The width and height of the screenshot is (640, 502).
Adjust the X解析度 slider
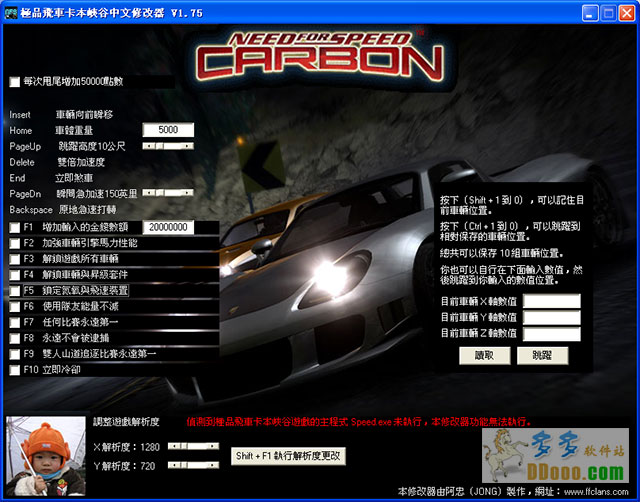click(x=193, y=446)
